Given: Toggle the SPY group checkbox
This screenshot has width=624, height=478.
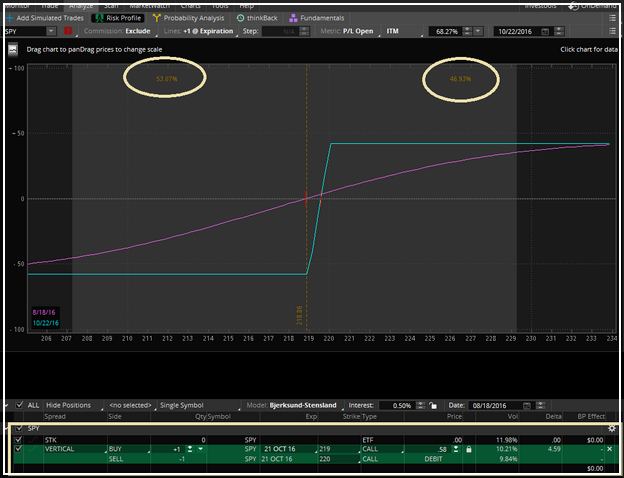Looking at the screenshot, I should click(x=19, y=428).
